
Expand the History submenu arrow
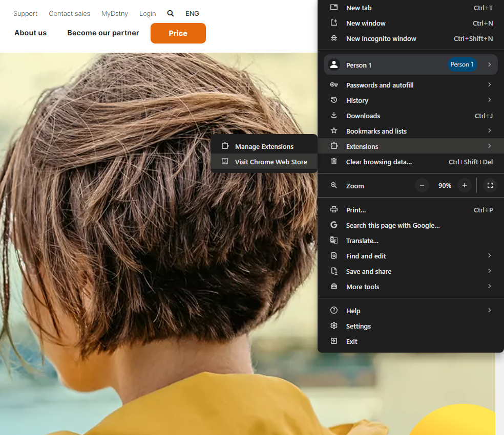tap(489, 100)
